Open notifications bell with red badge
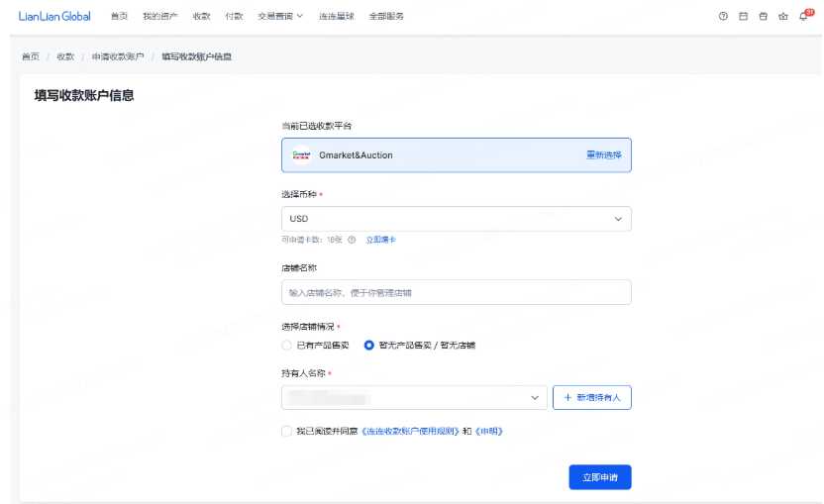This screenshot has height=504, width=824. click(804, 16)
